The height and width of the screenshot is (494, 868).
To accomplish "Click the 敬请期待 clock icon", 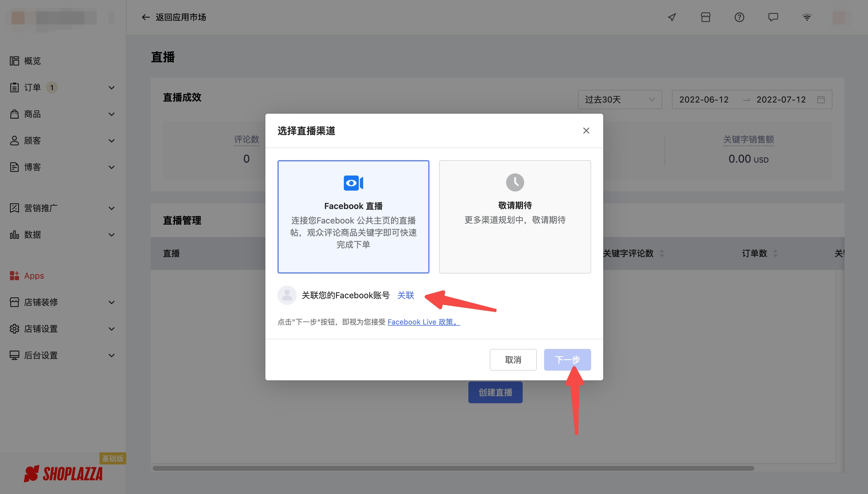I will tap(515, 182).
